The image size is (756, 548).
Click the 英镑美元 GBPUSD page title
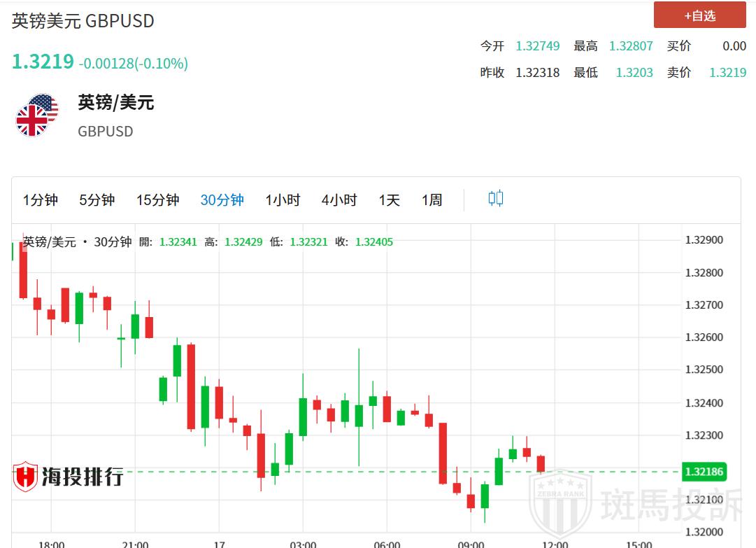[x=83, y=21]
